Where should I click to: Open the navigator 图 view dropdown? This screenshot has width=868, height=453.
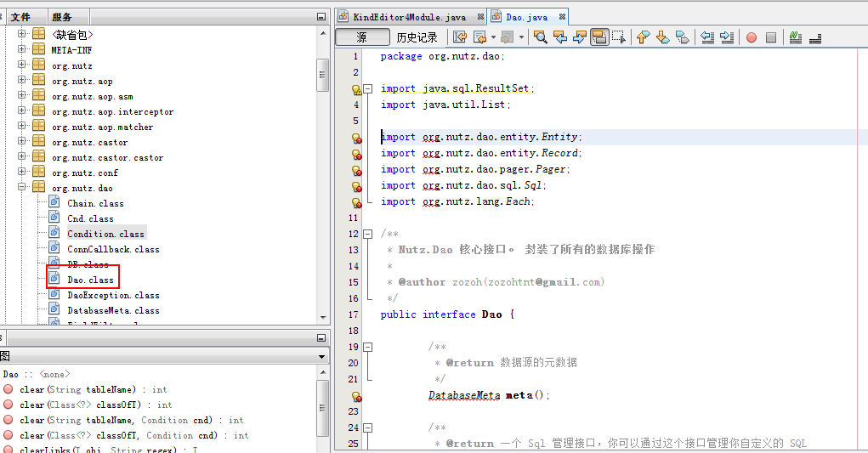click(321, 357)
